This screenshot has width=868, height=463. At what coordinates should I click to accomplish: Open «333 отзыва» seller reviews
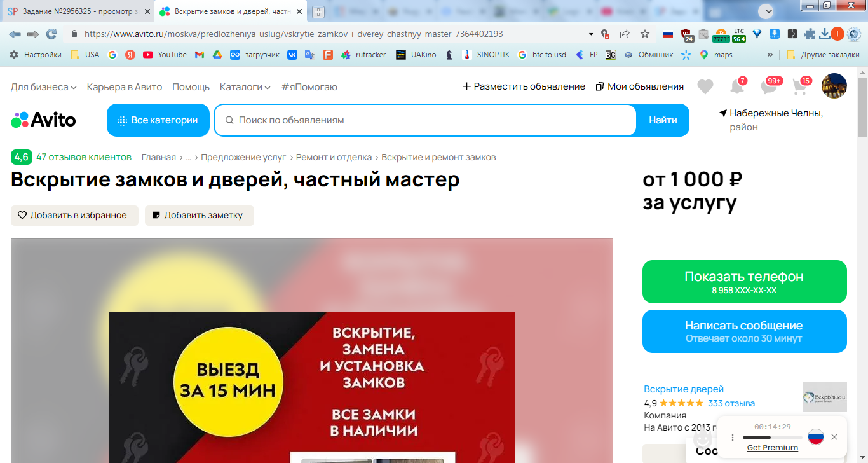coord(731,403)
